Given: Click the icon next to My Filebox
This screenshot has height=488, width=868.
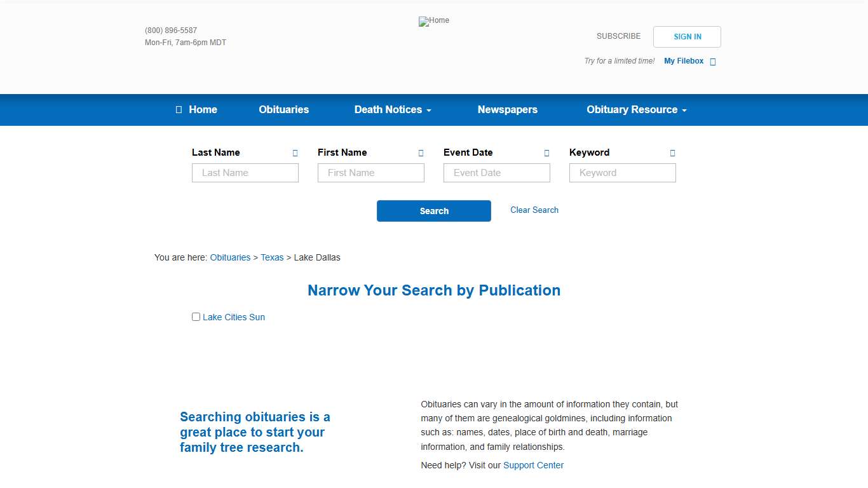Looking at the screenshot, I should coord(712,62).
